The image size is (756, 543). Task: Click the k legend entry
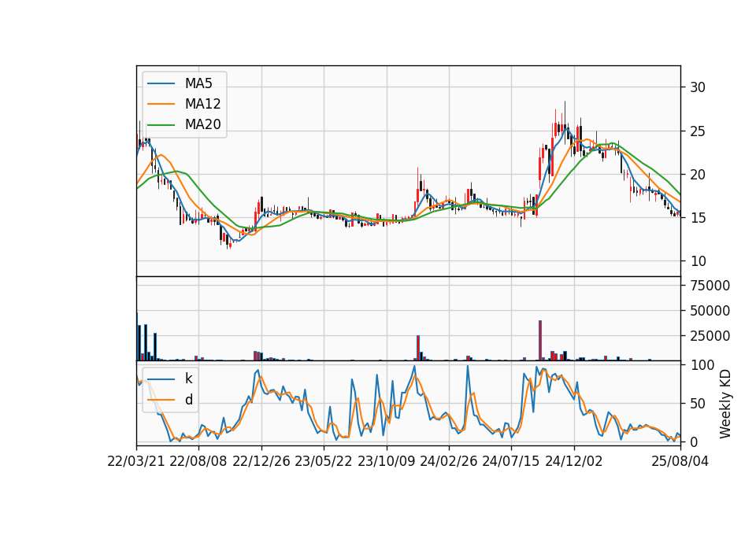pos(188,379)
